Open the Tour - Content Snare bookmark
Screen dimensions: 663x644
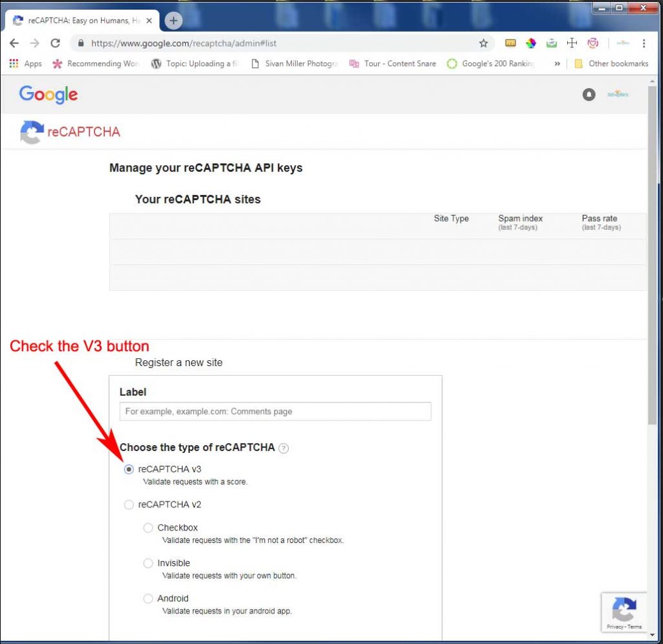(393, 63)
